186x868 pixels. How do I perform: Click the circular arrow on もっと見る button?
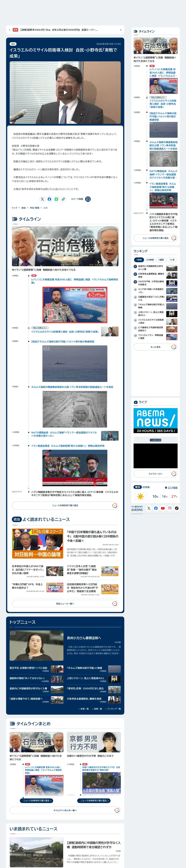click(174, 347)
